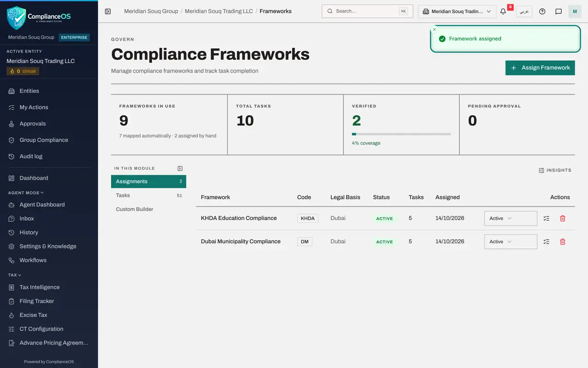Screen dimensions: 588x368
Task: Collapse sidebar with the panel toggle icon
Action: coord(108,11)
